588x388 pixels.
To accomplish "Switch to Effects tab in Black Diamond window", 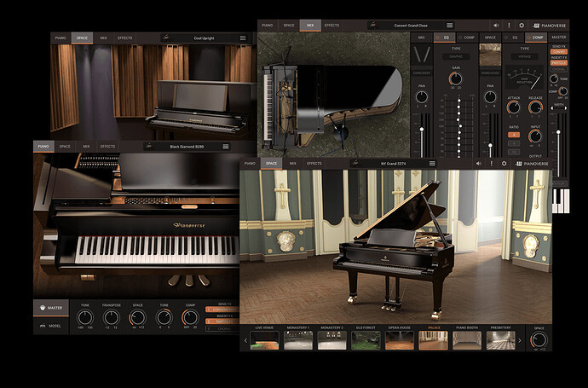I will pyautogui.click(x=107, y=147).
